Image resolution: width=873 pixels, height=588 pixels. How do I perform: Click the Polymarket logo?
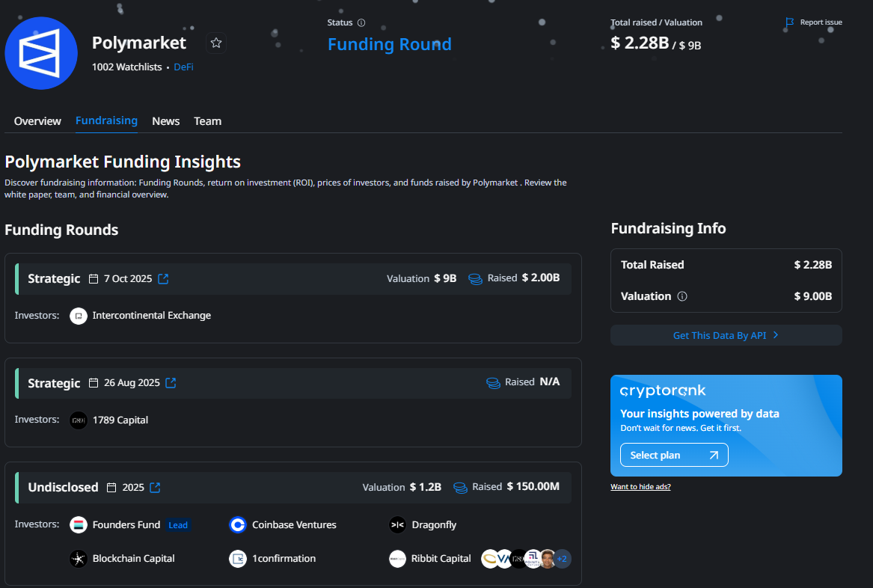tap(41, 53)
